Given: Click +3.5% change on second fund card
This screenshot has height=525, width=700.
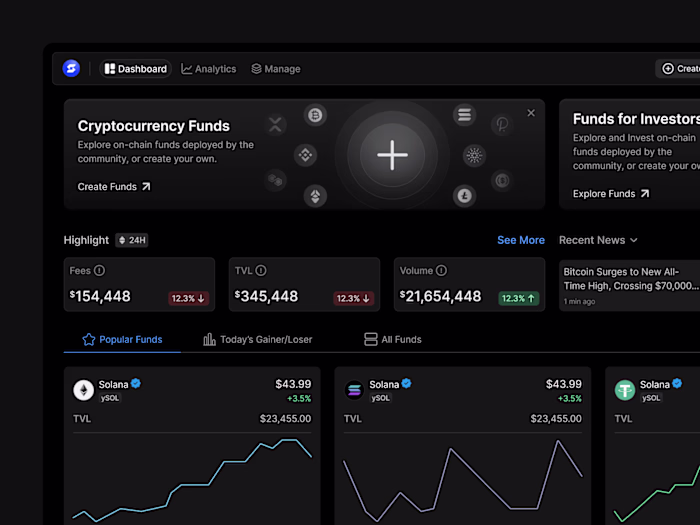Looking at the screenshot, I should pyautogui.click(x=570, y=399).
